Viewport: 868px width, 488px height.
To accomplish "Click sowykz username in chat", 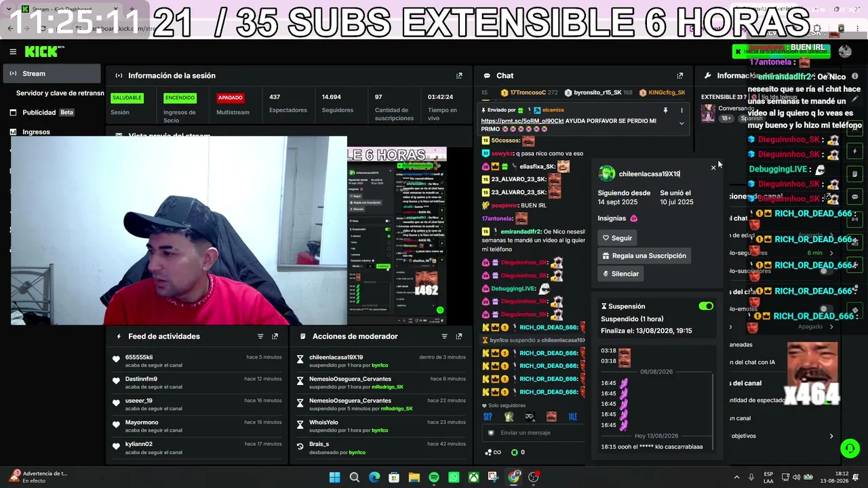I will tap(502, 153).
